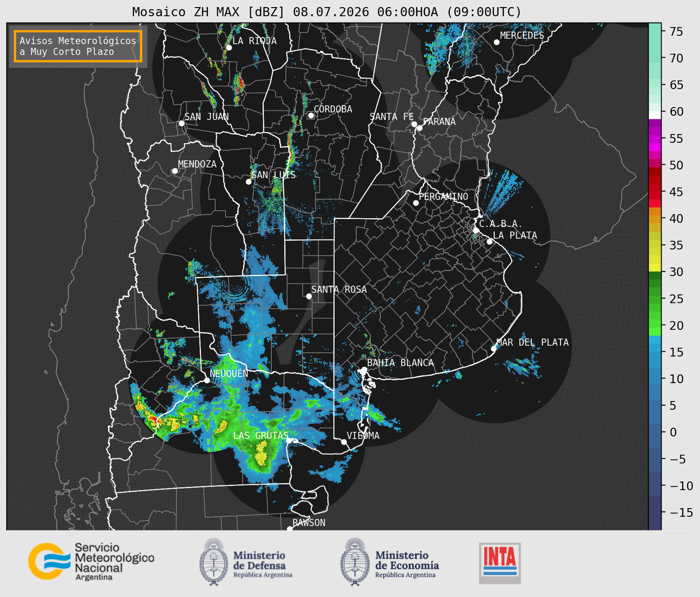Click the Córdoba city marker dot

click(x=311, y=115)
